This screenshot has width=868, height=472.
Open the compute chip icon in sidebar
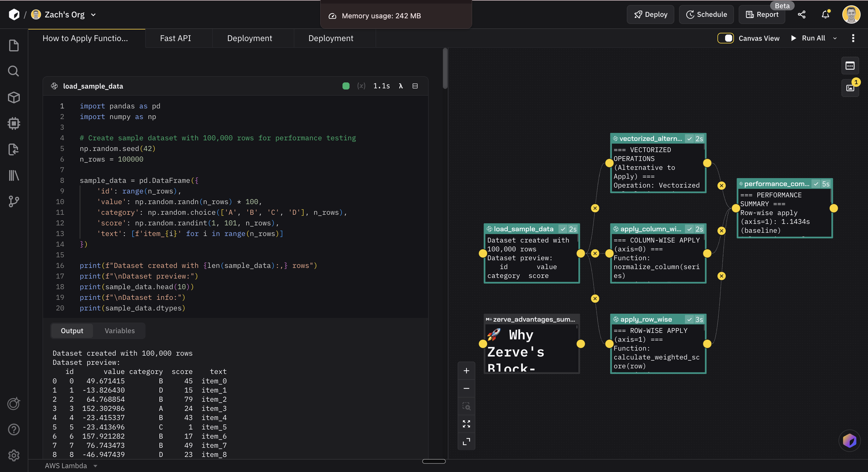[14, 123]
